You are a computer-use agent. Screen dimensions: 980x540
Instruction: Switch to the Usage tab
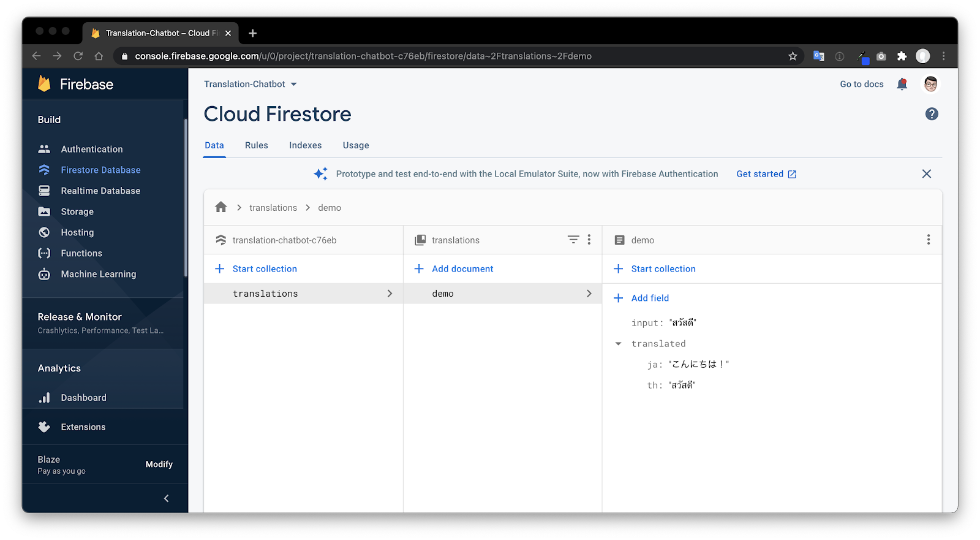tap(356, 145)
